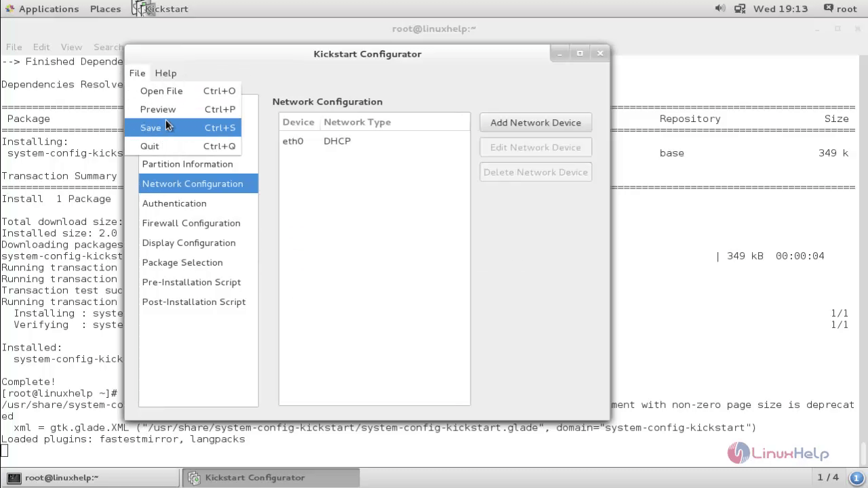
Task: Click the Wed 19:13 clock in top panel
Action: 781,9
